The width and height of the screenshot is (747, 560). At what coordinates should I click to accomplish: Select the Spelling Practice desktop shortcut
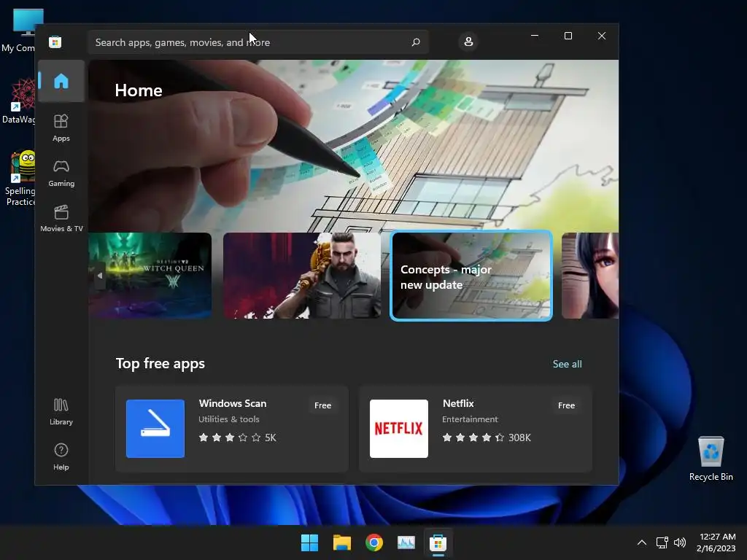coord(20,179)
